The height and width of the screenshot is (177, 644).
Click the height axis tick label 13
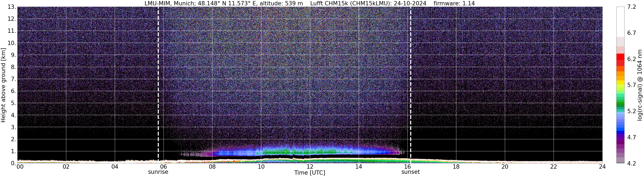12,7
